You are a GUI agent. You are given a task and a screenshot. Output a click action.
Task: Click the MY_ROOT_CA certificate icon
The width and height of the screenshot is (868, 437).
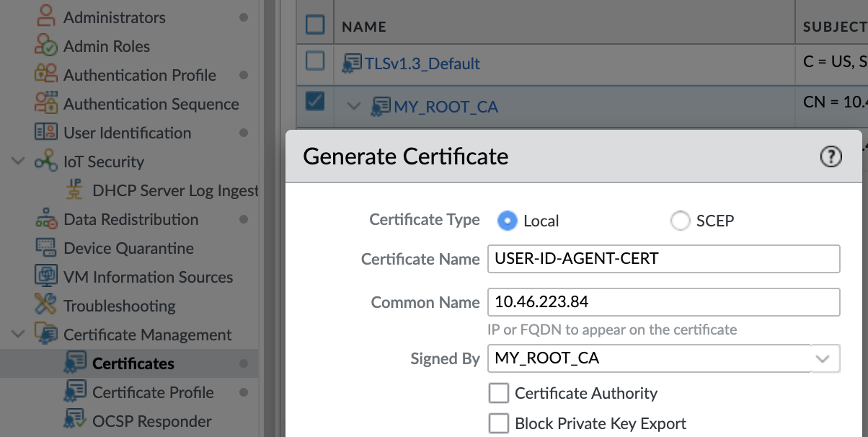pyautogui.click(x=380, y=107)
